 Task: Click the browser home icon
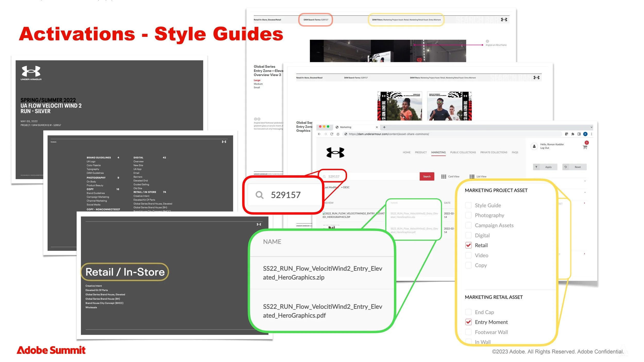(338, 134)
